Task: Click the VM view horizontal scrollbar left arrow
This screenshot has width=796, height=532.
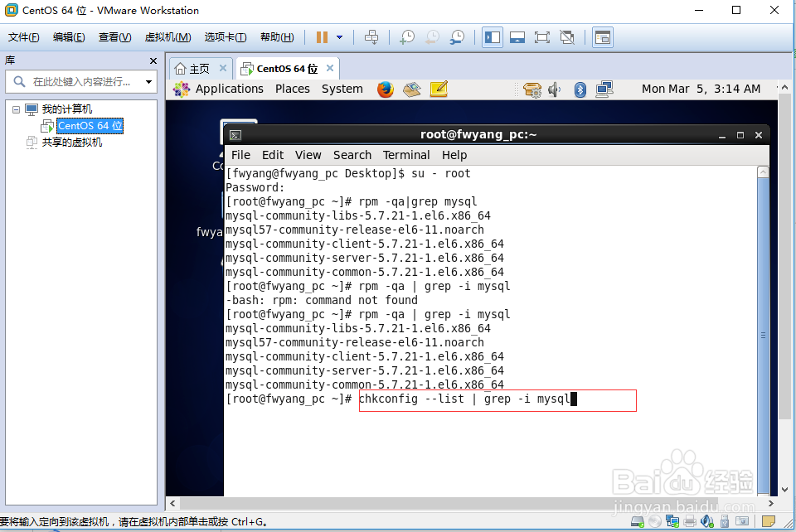Action: coord(172,503)
